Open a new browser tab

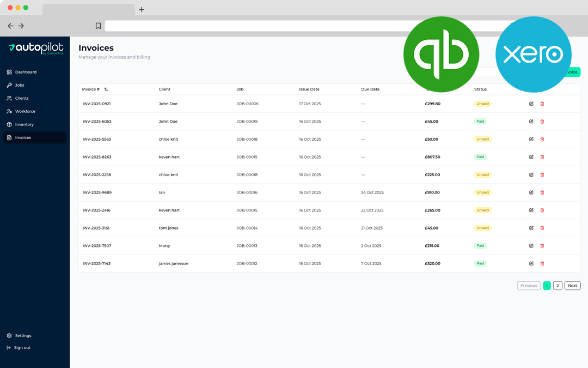click(142, 9)
